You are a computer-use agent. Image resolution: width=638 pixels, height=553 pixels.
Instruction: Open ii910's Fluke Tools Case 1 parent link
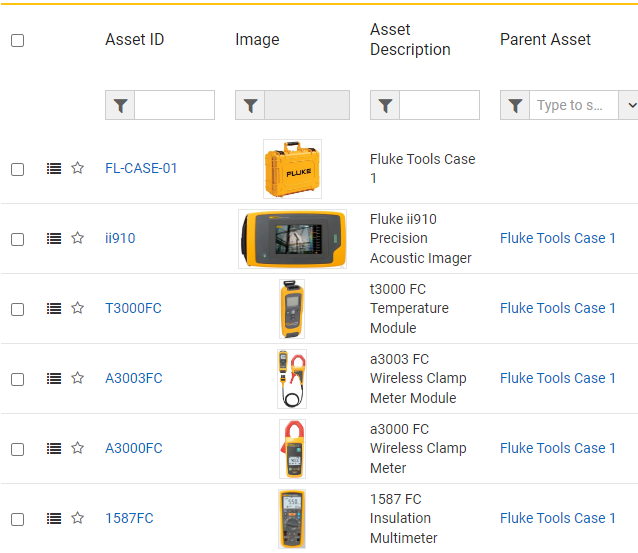click(557, 238)
